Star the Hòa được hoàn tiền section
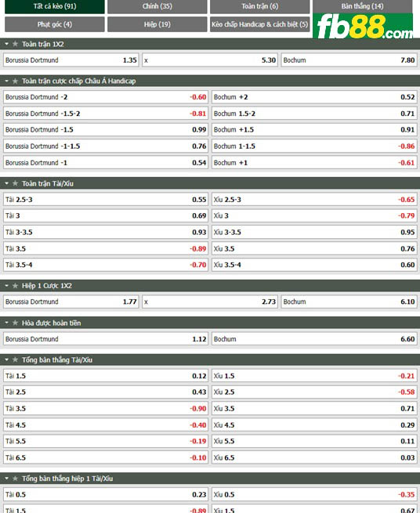Image resolution: width=420 pixels, height=513 pixels. click(15, 323)
